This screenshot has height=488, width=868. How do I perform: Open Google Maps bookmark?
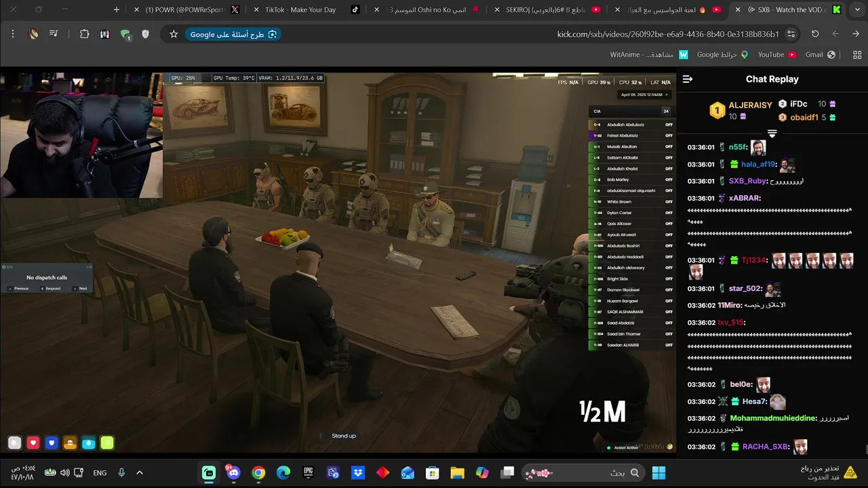722,54
